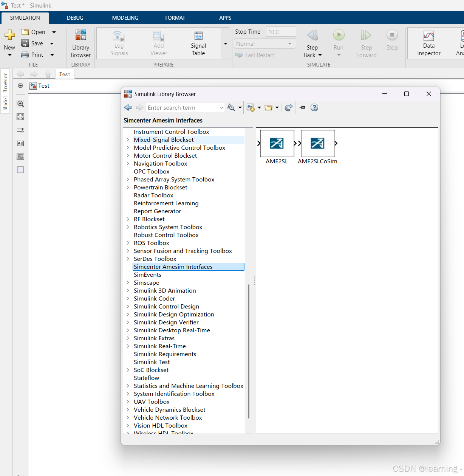Click the Open folder icon
464x476 pixels.
[x=25, y=32]
